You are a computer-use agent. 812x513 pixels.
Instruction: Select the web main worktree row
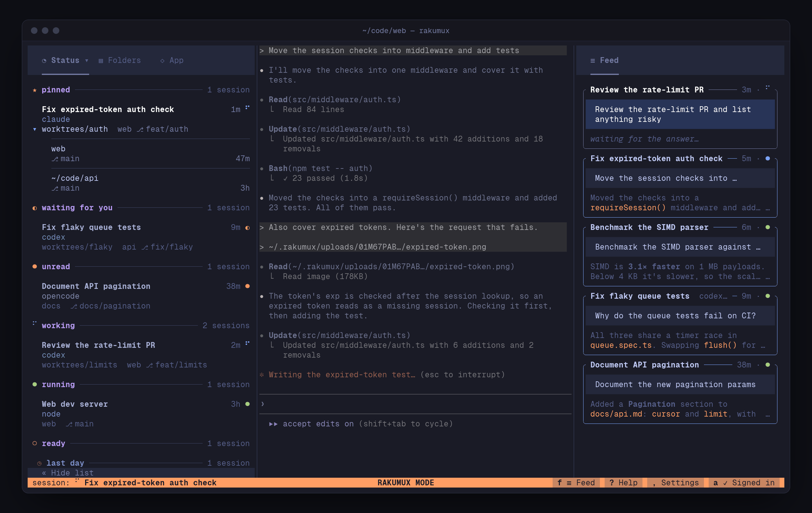151,154
